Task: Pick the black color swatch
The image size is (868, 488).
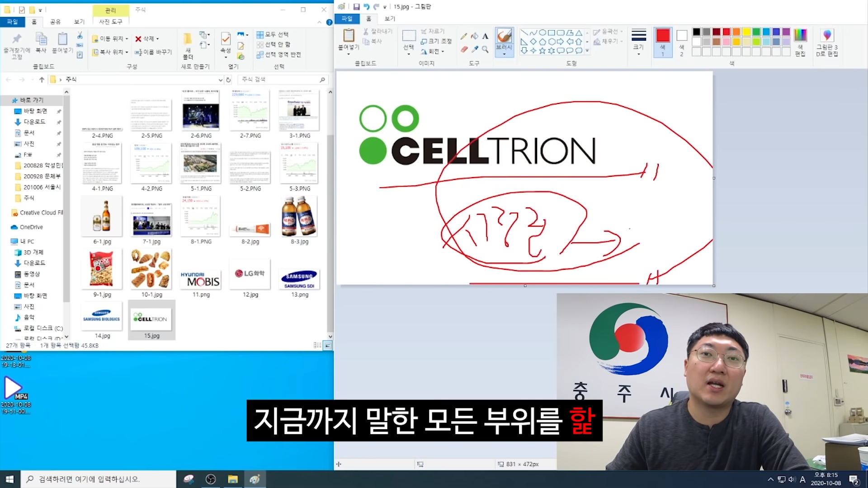Action: tap(696, 32)
